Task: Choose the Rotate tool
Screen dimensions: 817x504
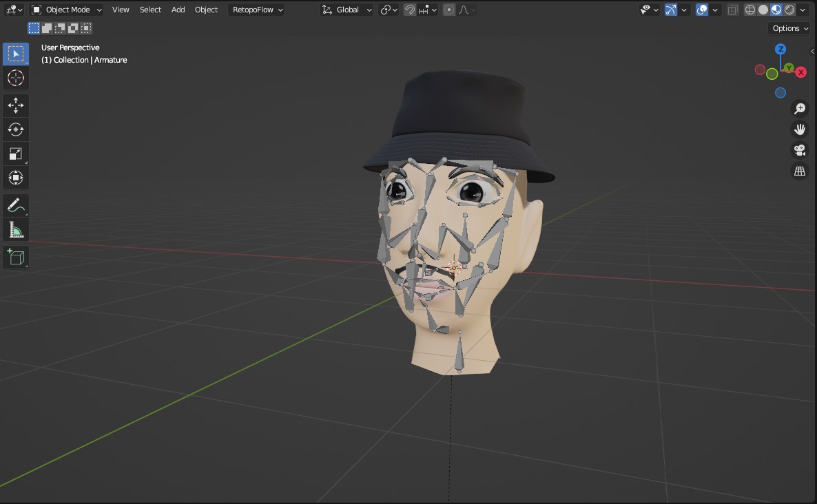Action: (x=16, y=129)
